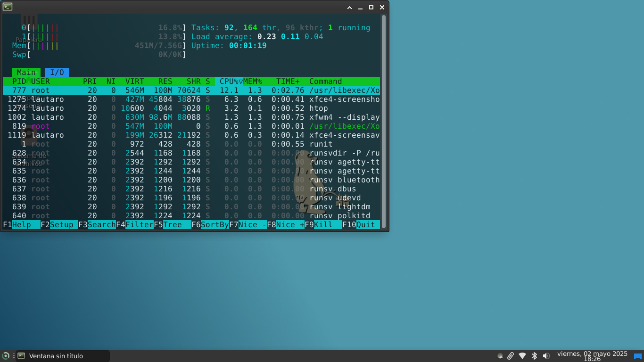Screen dimensions: 644x362
Task: Sort by the TIME+ column header
Action: 288,81
